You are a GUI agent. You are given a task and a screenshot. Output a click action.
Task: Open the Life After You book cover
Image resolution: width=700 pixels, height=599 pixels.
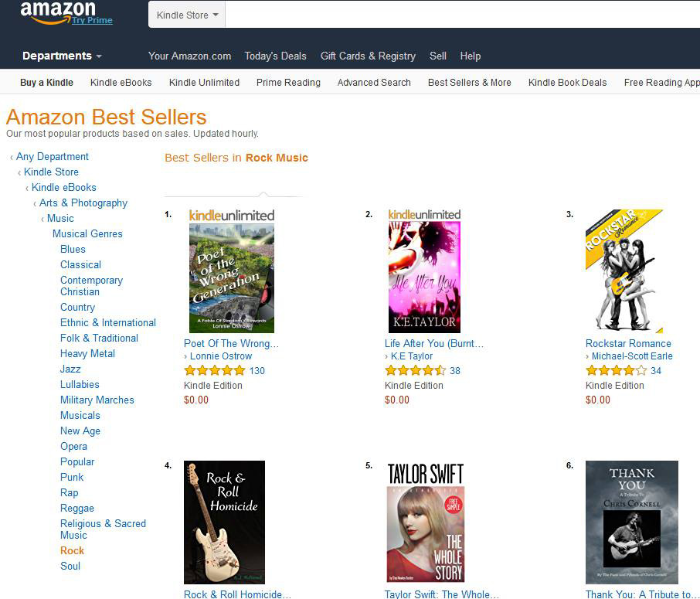pos(424,277)
